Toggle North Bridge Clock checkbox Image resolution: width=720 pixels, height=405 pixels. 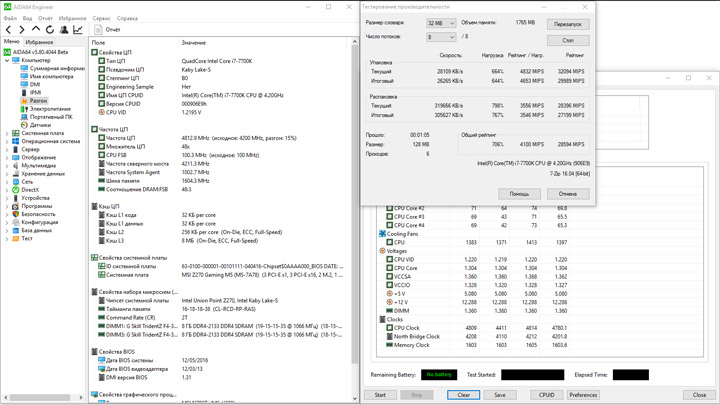tap(389, 336)
